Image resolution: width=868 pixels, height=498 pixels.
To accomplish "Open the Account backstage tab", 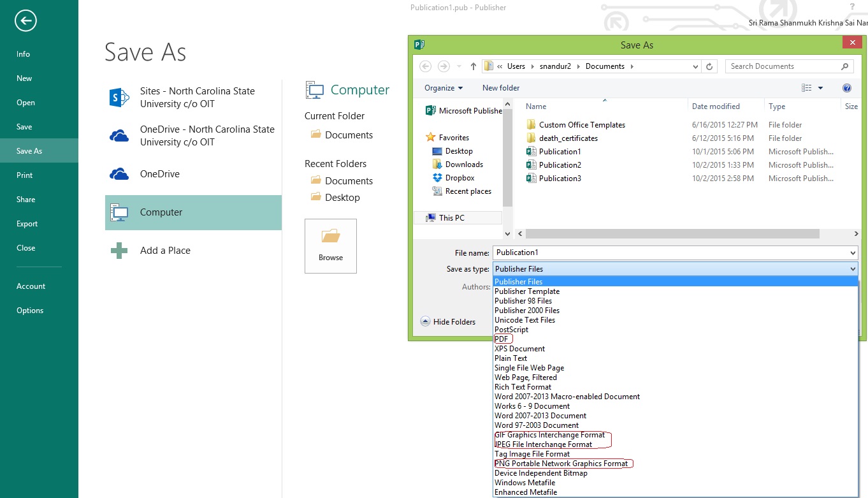I will coord(39,286).
